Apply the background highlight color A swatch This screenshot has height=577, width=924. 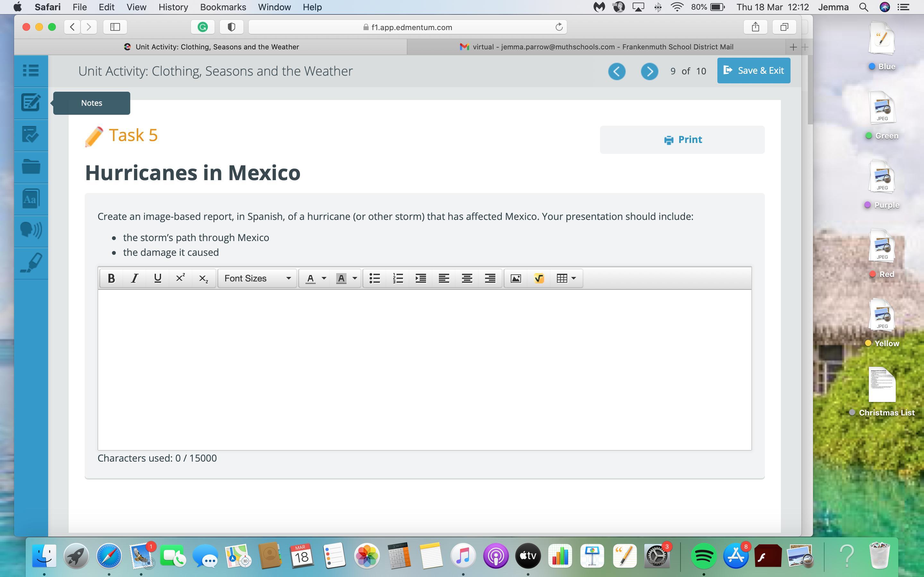[341, 279]
